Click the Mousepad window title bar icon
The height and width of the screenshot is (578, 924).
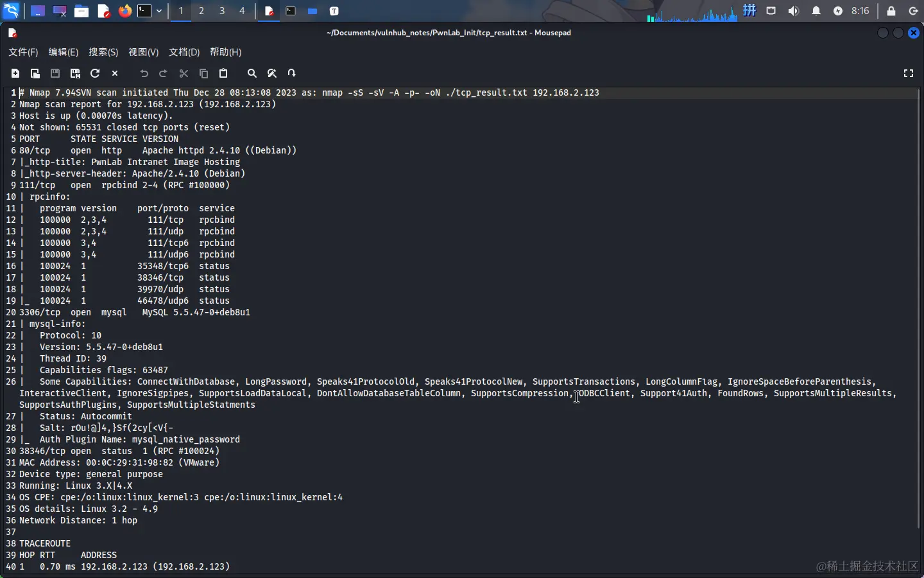[x=12, y=33]
